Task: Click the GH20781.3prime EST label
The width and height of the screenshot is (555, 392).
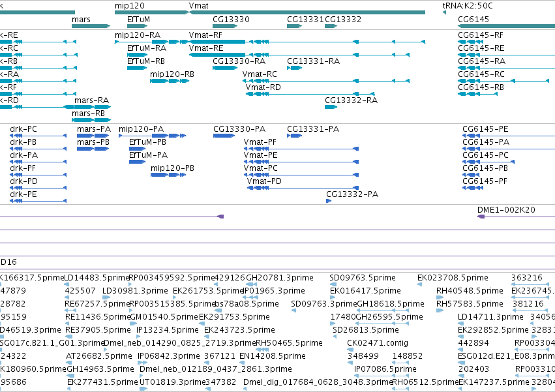Action: 280,278
